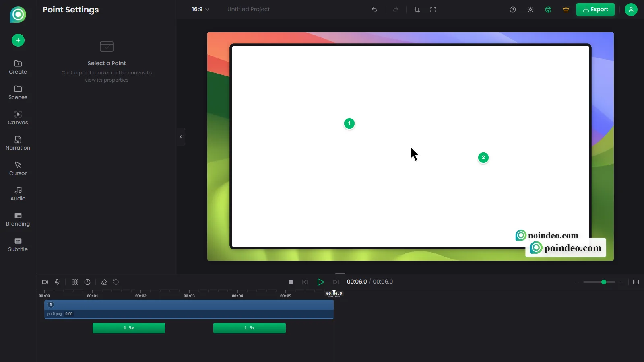
Task: Open the Cursor sidebar section
Action: [x=18, y=169]
